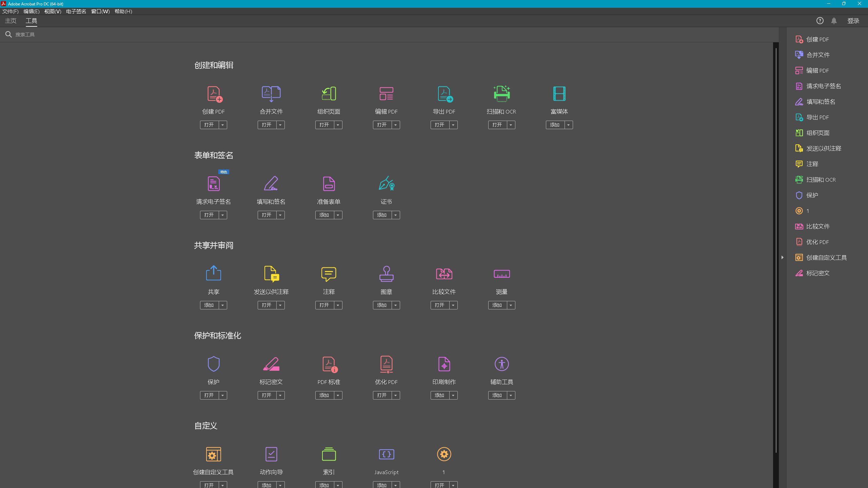Image resolution: width=868 pixels, height=488 pixels.
Task: Select the Scan & OCR (扫描和 OCR) icon
Action: [501, 94]
